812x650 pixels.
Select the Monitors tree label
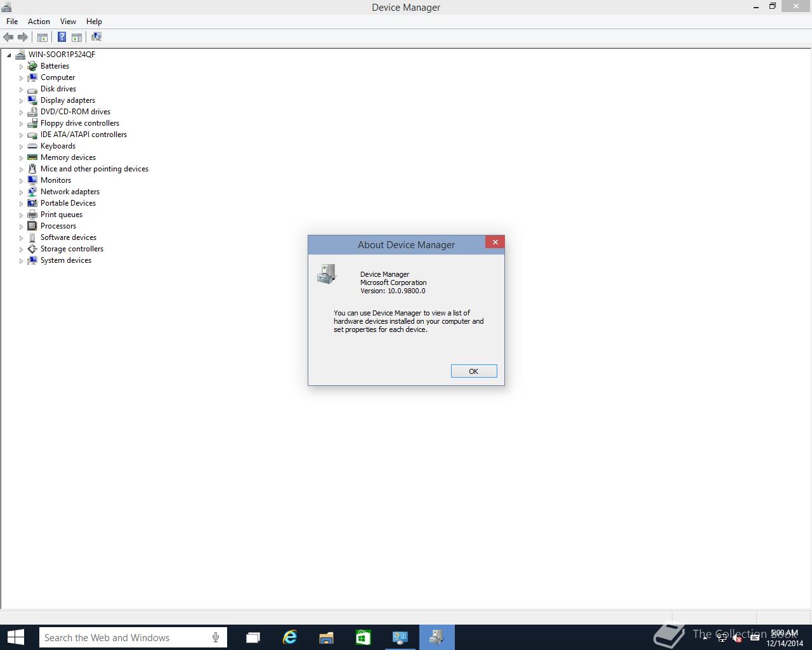coord(56,180)
